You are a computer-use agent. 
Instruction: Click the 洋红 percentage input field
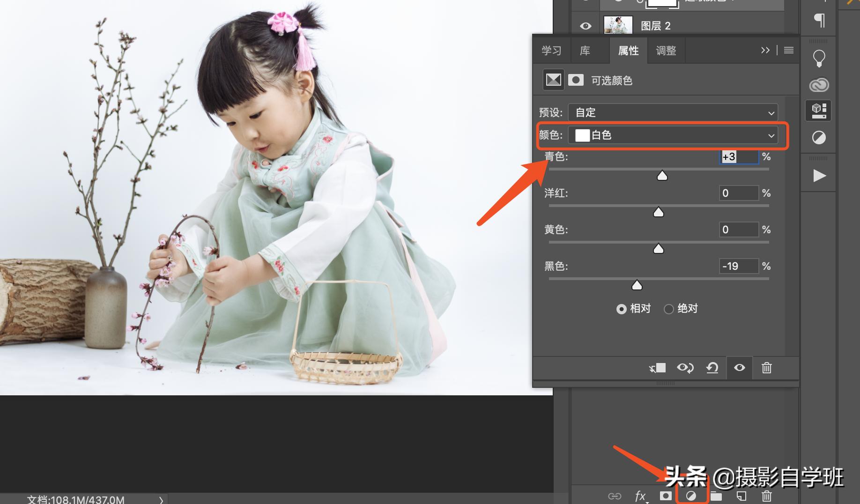pos(738,193)
